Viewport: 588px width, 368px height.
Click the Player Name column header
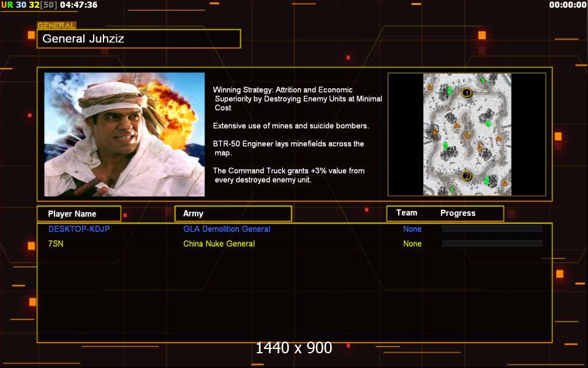click(79, 213)
